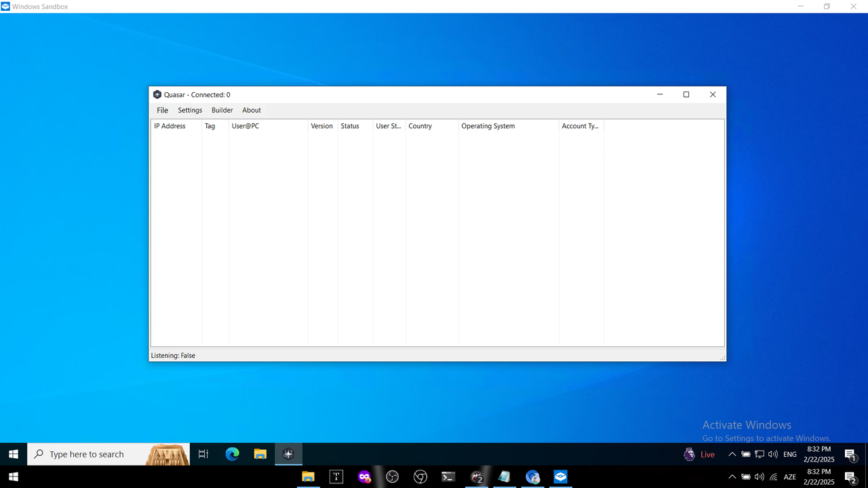Click the Windows Sandbox title bar icon
The width and height of the screenshot is (868, 488).
[x=5, y=6]
